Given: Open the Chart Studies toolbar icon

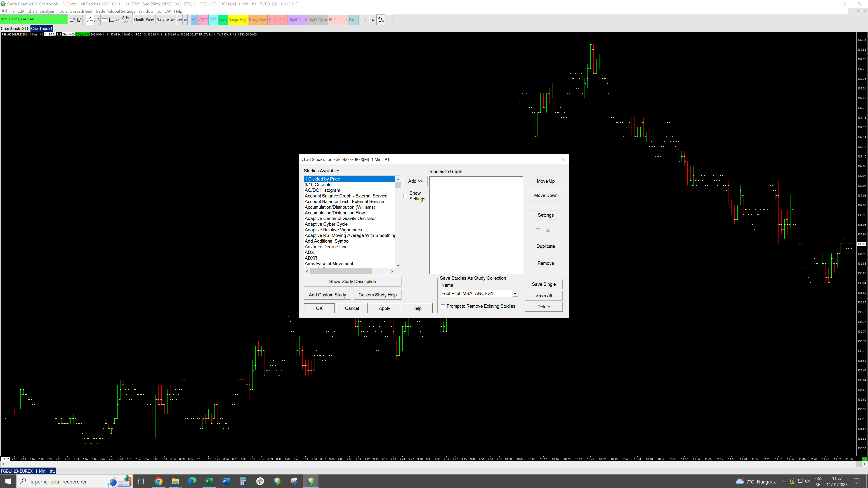Looking at the screenshot, I should [x=90, y=20].
